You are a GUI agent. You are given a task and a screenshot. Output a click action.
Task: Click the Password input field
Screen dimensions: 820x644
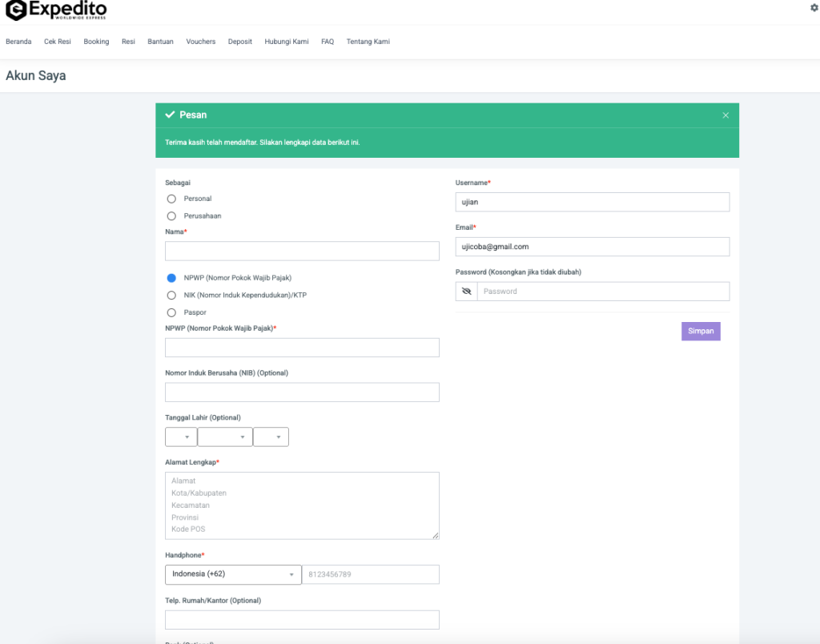[602, 292]
